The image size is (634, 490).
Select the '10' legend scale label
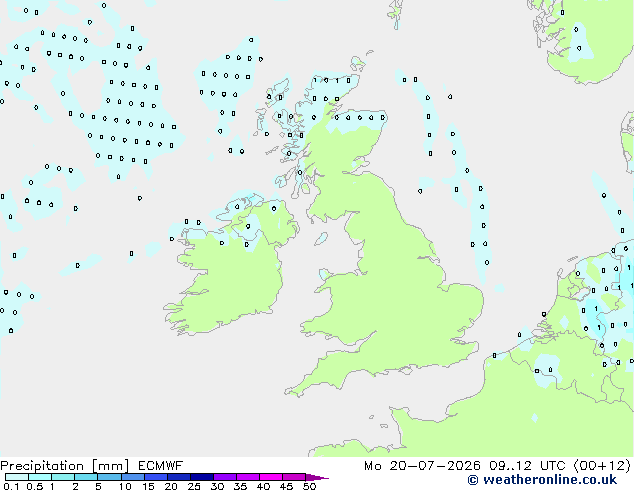coord(125,486)
